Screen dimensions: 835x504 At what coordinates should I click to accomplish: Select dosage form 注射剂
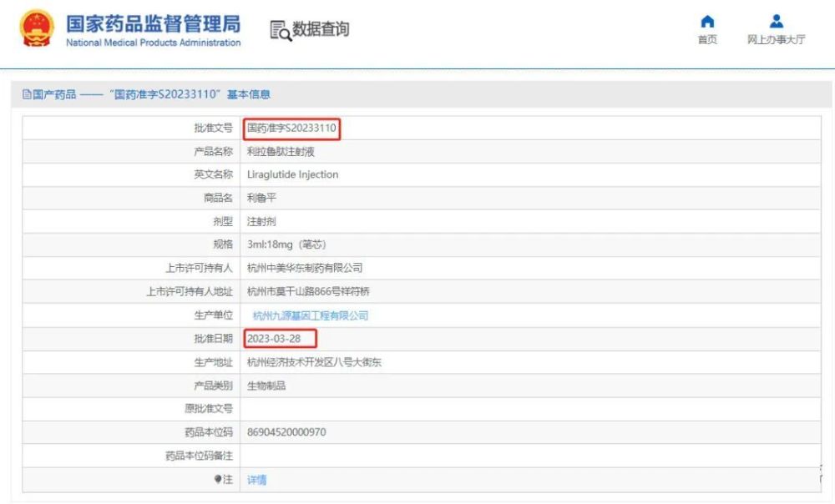coord(261,221)
